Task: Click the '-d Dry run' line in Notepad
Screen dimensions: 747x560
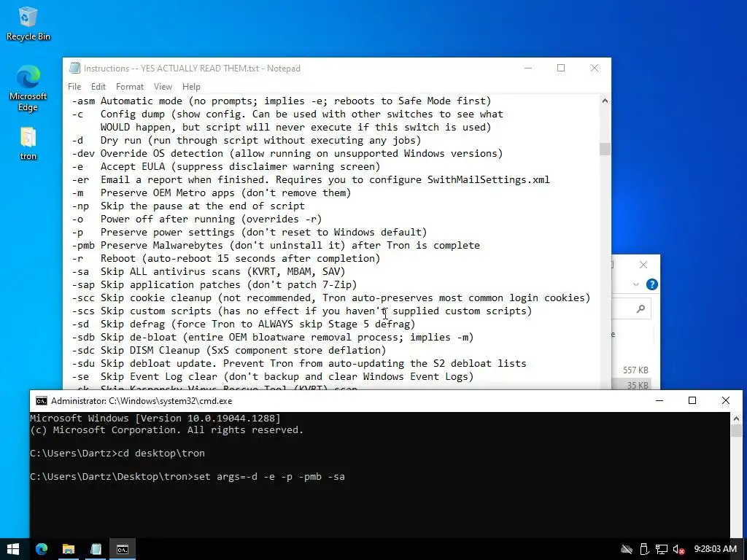Action: click(247, 141)
